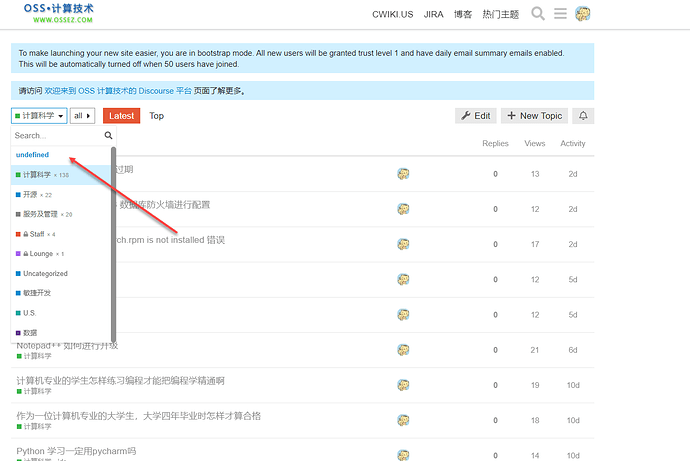690x461 pixels.
Task: Open topic ending 'is not installed 错误'
Action: pyautogui.click(x=171, y=240)
